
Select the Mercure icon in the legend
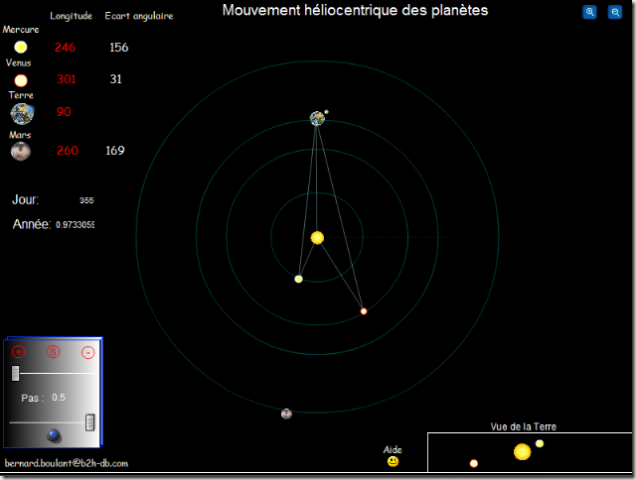[x=20, y=47]
